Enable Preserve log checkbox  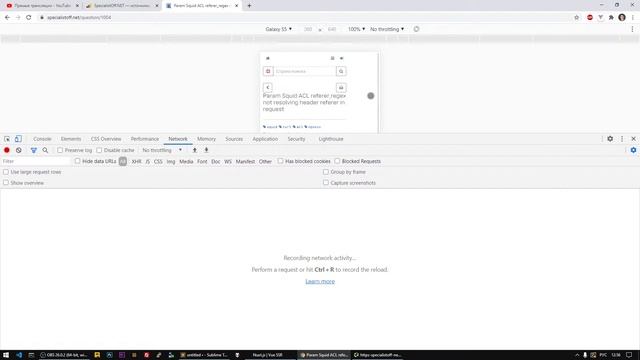coord(60,150)
